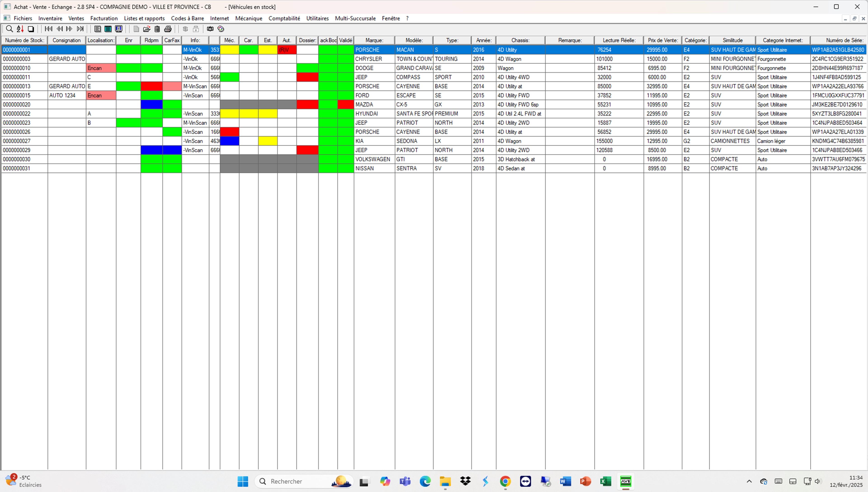868x492 pixels.
Task: Click the Rechercher taskbar search box
Action: point(304,481)
